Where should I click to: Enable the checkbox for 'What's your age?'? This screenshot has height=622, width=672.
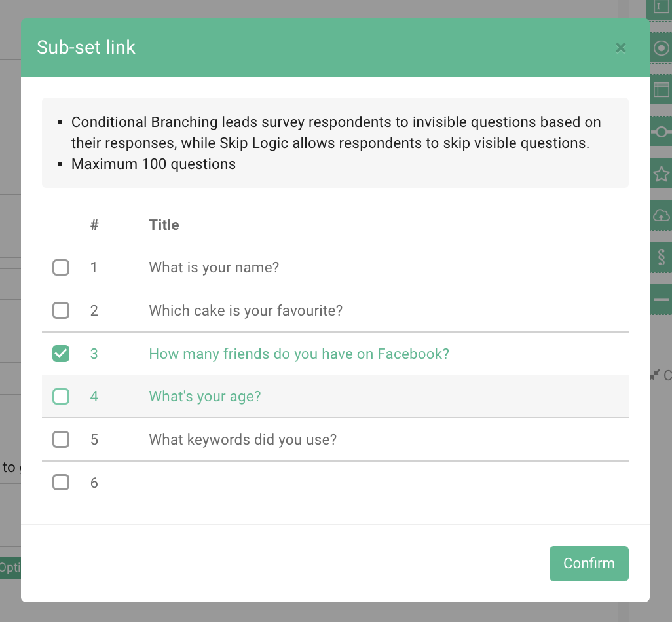point(60,396)
